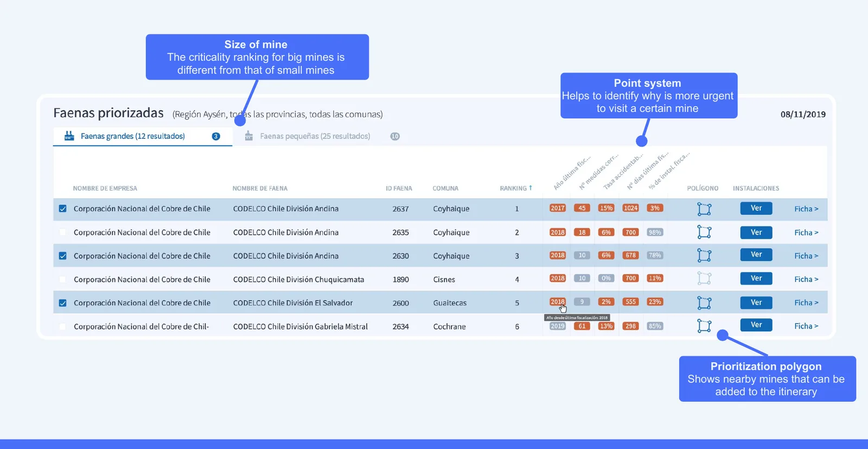Image resolution: width=868 pixels, height=449 pixels.
Task: Switch to Faenas grandes tab
Action: click(x=143, y=136)
